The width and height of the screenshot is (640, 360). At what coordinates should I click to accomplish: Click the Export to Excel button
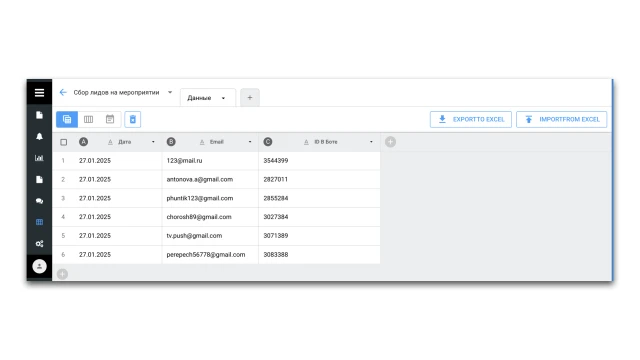[x=471, y=119]
